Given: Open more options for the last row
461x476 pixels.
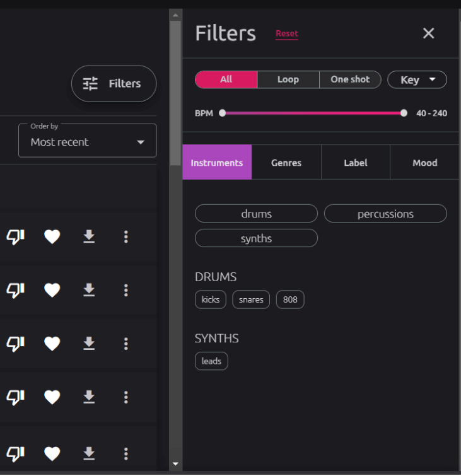Looking at the screenshot, I should pos(125,454).
